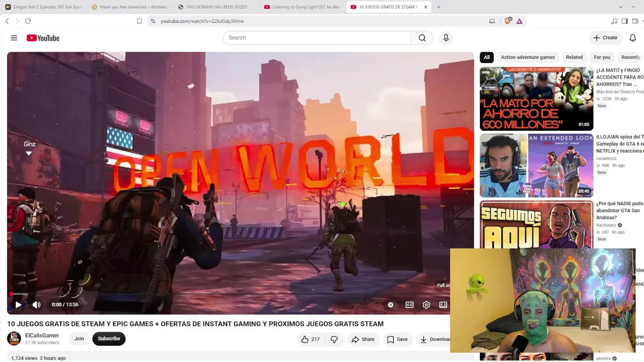Join ElCalisGamer channel membership
Image resolution: width=644 pixels, height=362 pixels.
click(79, 339)
